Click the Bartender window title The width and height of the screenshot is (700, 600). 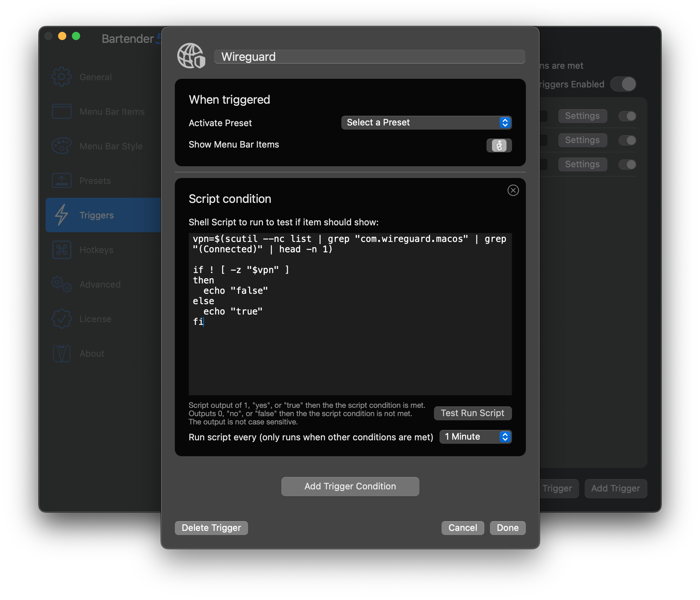pos(131,39)
